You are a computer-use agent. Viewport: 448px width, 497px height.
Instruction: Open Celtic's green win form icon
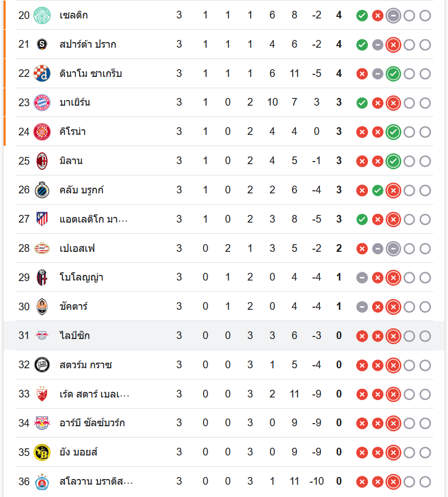362,15
